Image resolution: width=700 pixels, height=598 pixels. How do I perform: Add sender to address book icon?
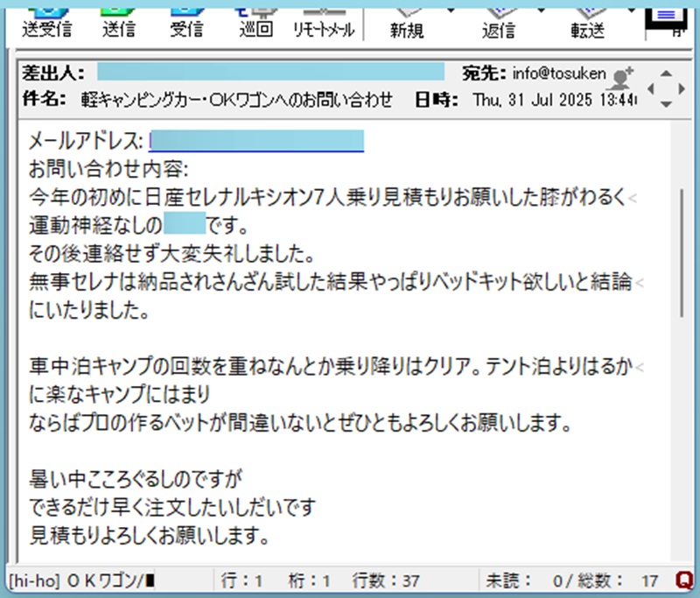pos(622,77)
